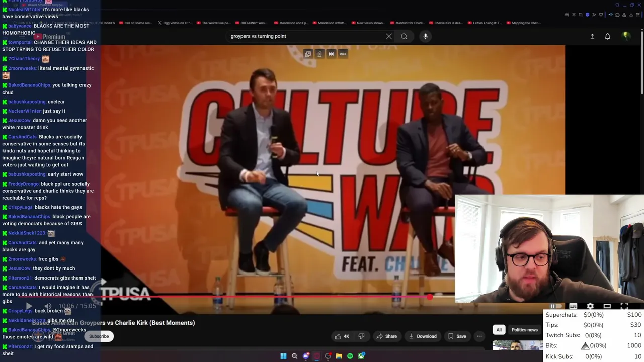Open the browser extensions cube icon
The image size is (644, 362).
[x=617, y=15]
